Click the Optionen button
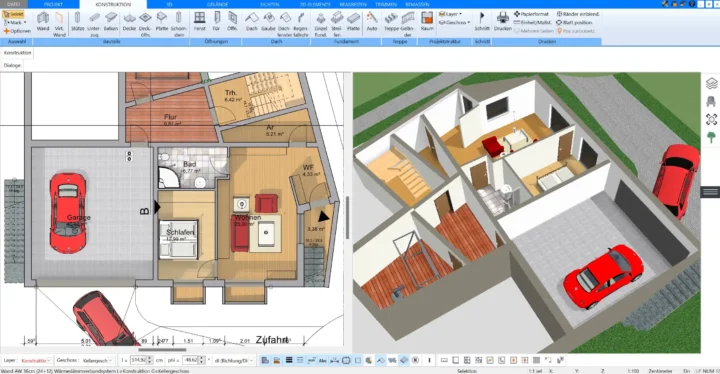The width and height of the screenshot is (720, 374). click(x=17, y=31)
